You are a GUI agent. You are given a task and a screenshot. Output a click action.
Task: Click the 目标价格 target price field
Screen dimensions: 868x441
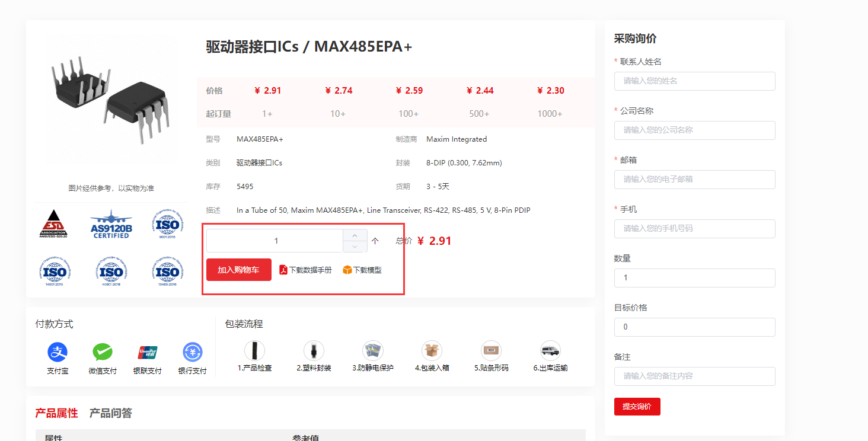point(694,327)
